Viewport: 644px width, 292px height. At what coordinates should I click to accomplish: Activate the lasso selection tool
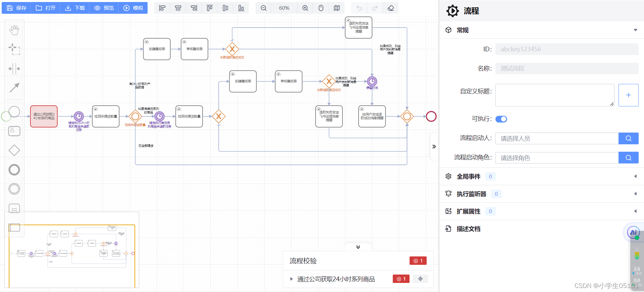(x=14, y=49)
